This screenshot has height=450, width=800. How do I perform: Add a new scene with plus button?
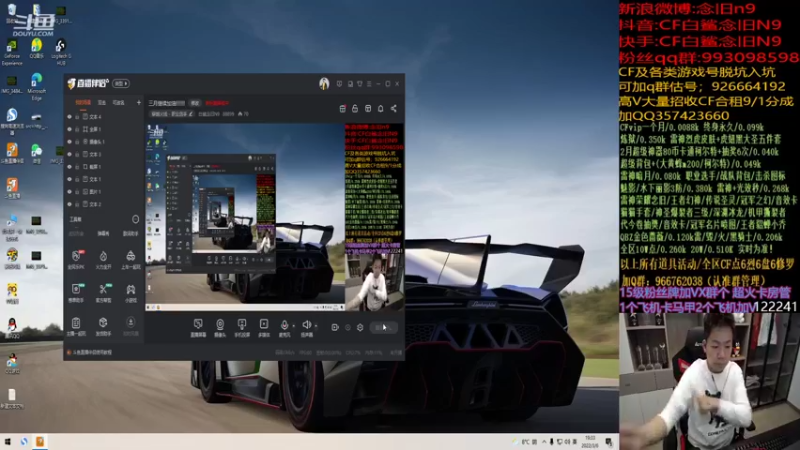pyautogui.click(x=139, y=103)
